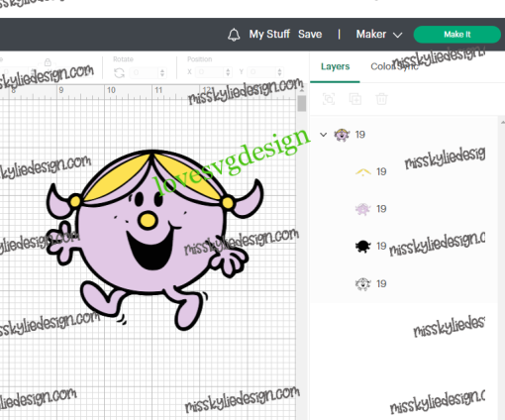Click the Rotate icon in toolbar
The height and width of the screenshot is (420, 505).
(119, 72)
